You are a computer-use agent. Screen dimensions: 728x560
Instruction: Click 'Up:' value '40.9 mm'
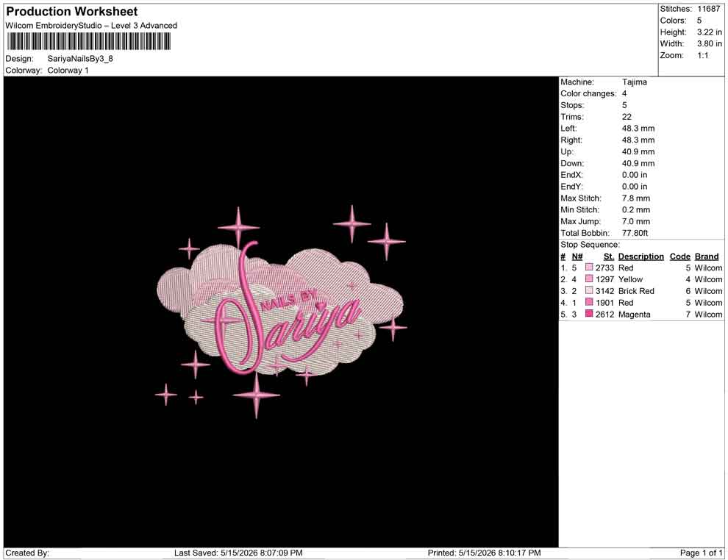pyautogui.click(x=638, y=151)
